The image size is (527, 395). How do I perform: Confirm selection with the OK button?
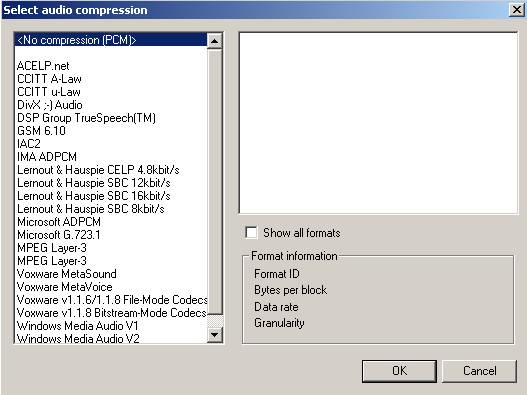pyautogui.click(x=399, y=371)
